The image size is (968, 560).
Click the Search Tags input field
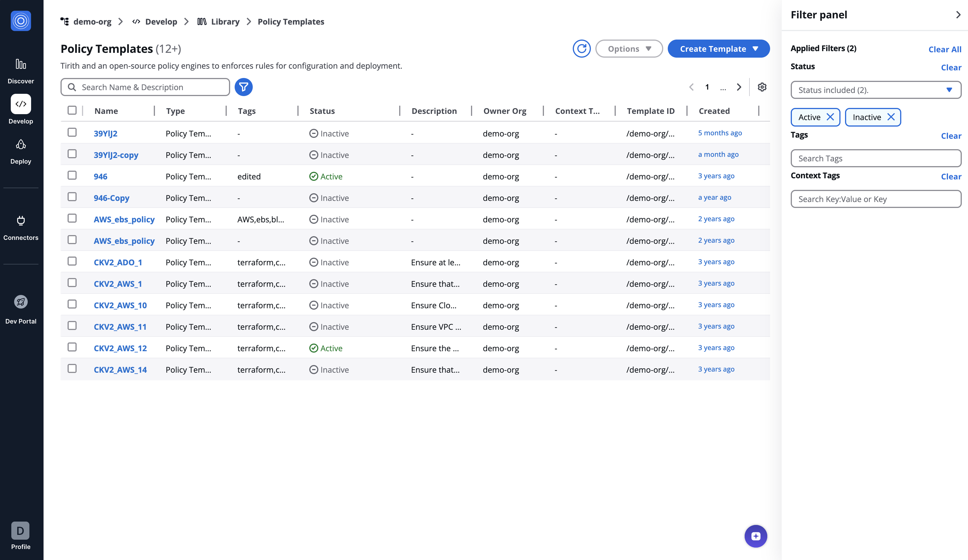[876, 159]
